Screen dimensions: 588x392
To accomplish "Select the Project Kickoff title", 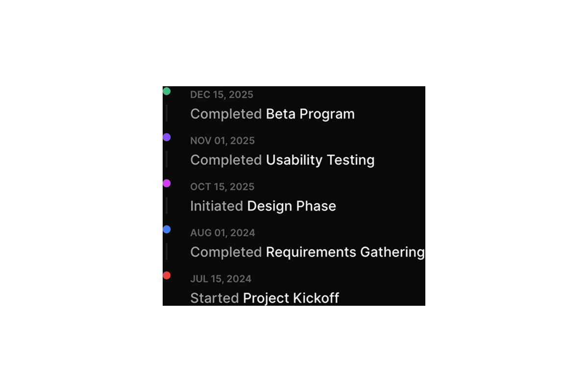I will point(291,298).
